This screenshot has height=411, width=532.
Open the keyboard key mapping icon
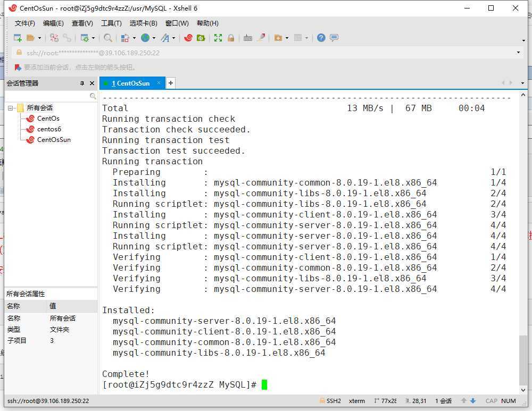(248, 38)
